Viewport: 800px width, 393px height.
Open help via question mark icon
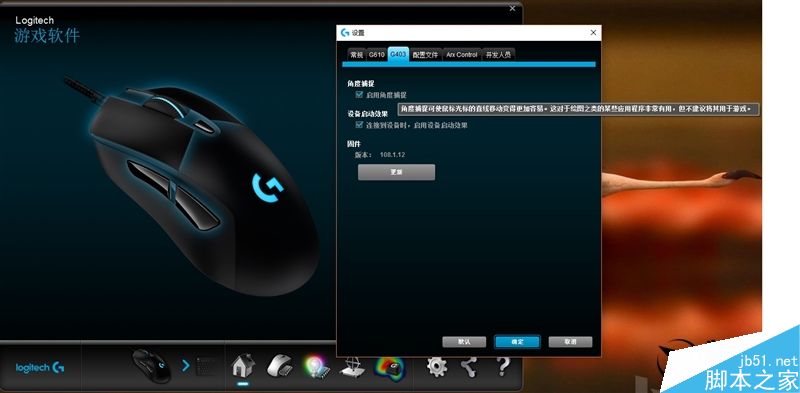click(x=503, y=366)
